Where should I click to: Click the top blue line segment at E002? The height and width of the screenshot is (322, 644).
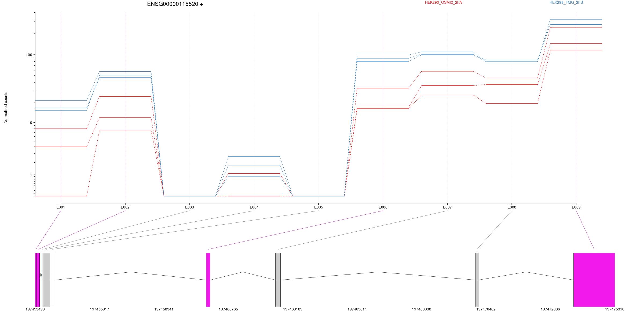click(125, 72)
